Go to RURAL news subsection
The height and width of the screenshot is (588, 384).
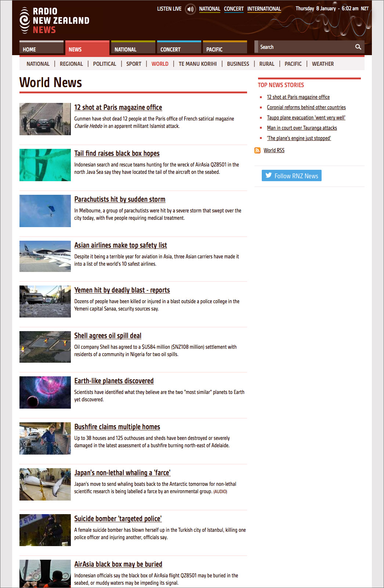click(267, 64)
